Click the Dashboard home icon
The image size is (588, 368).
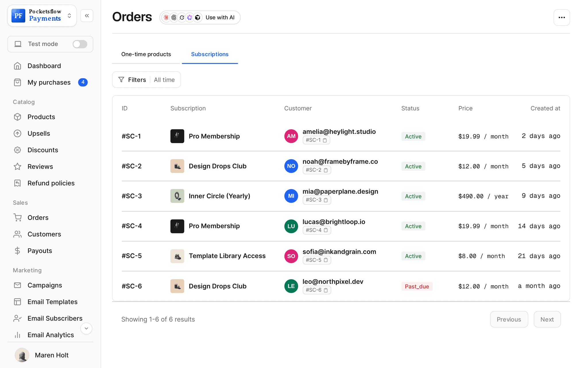click(18, 66)
